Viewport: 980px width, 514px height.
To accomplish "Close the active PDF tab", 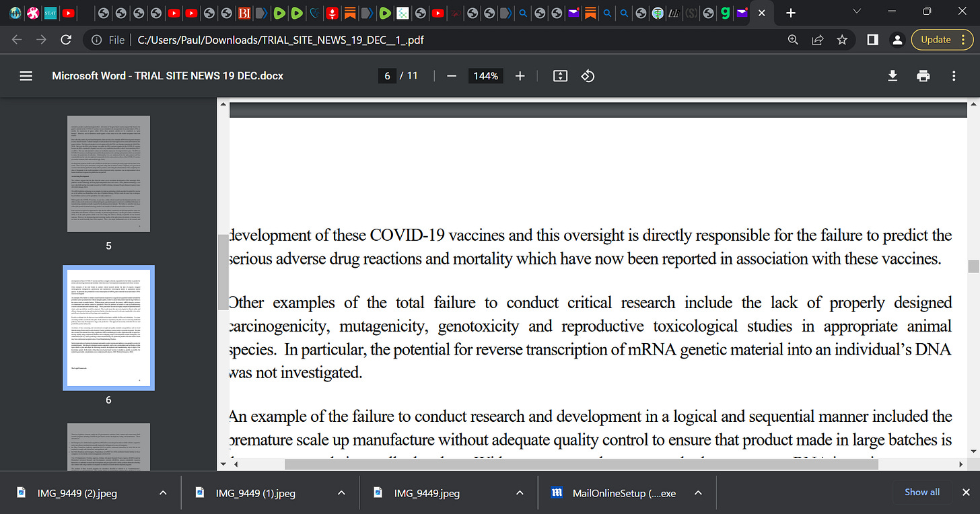I will point(761,13).
